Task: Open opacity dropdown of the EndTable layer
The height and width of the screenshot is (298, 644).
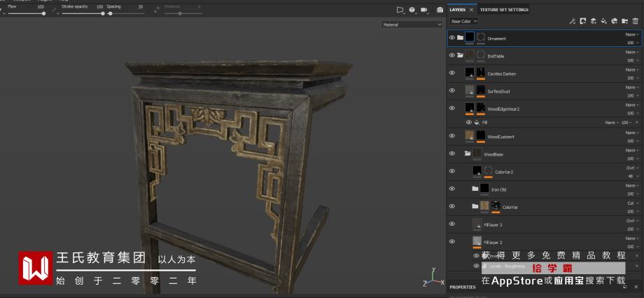Action: click(632, 60)
